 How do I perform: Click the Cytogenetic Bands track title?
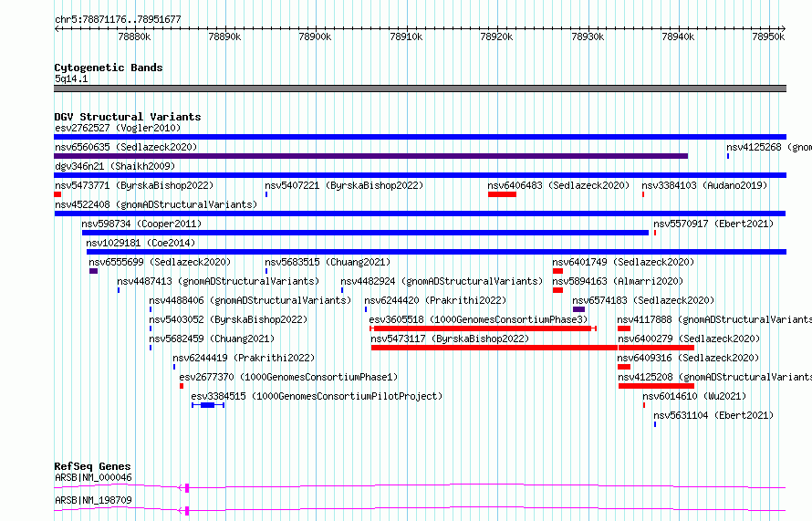pyautogui.click(x=109, y=68)
